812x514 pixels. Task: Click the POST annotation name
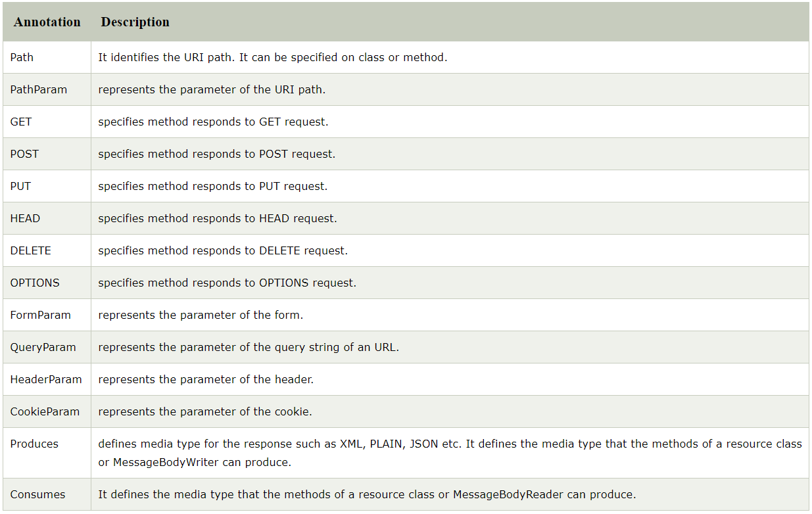tap(24, 154)
